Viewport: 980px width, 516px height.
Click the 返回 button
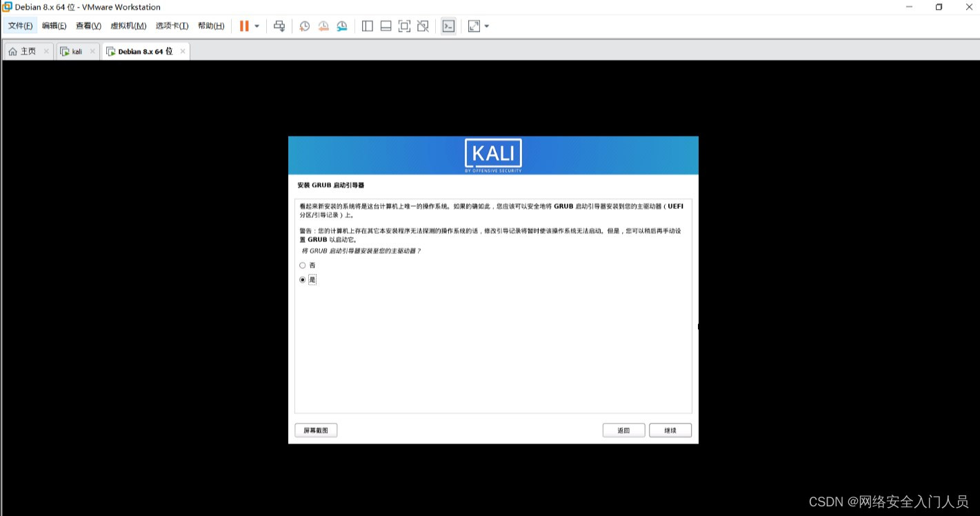(x=623, y=430)
